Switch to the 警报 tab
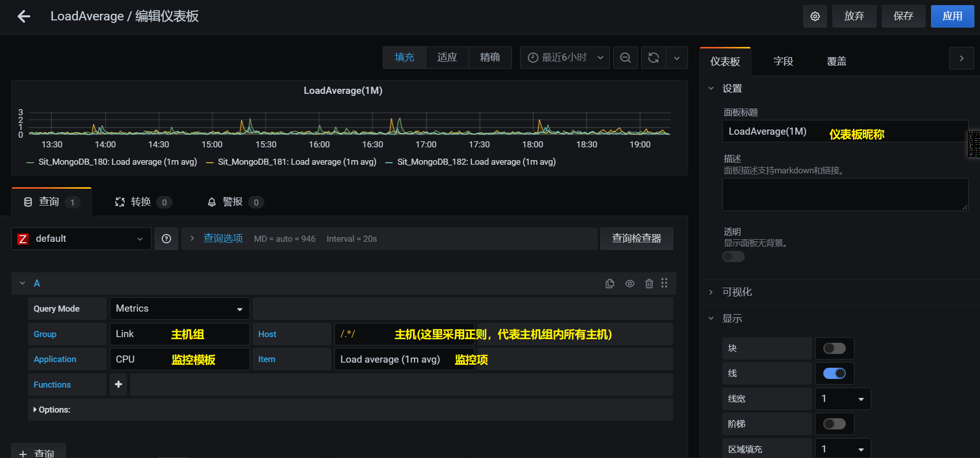980x458 pixels. point(235,202)
